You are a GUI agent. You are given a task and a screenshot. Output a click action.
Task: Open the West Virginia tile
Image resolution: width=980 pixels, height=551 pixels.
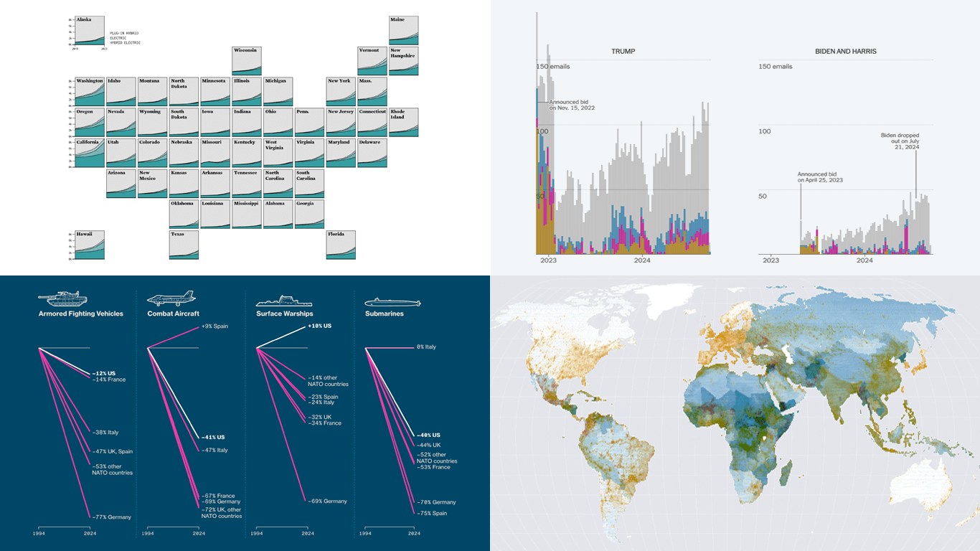click(278, 153)
